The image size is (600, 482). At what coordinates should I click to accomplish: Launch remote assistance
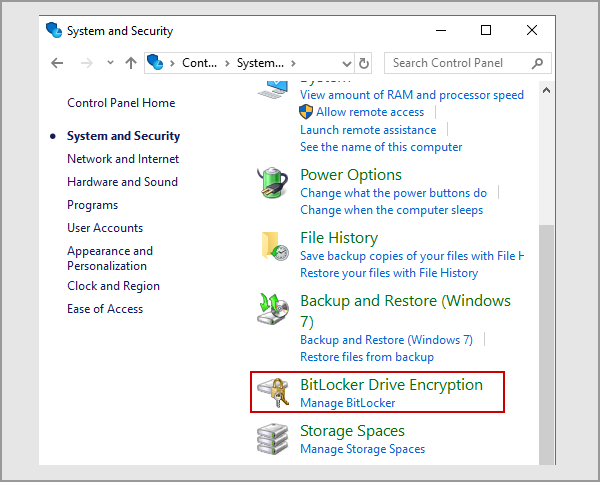point(368,130)
